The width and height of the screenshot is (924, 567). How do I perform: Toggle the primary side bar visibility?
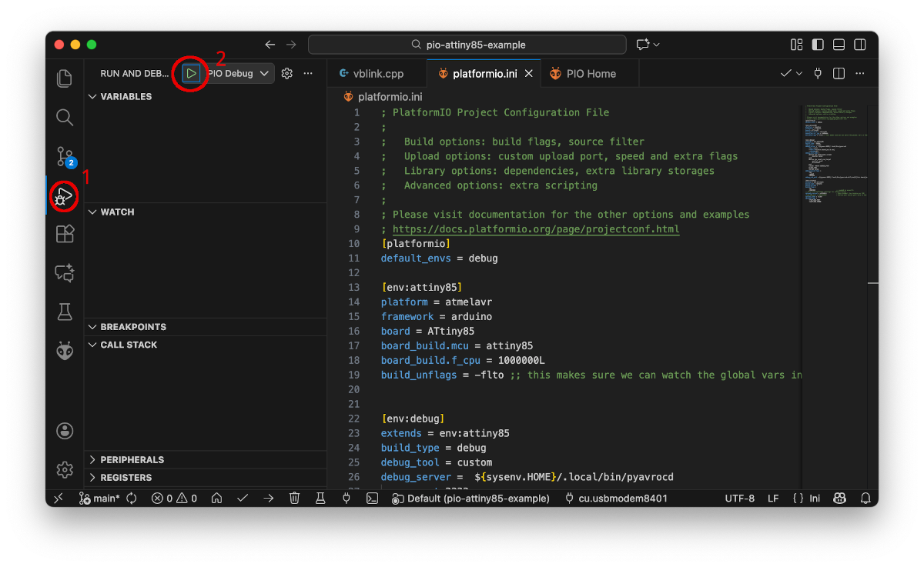click(x=818, y=45)
